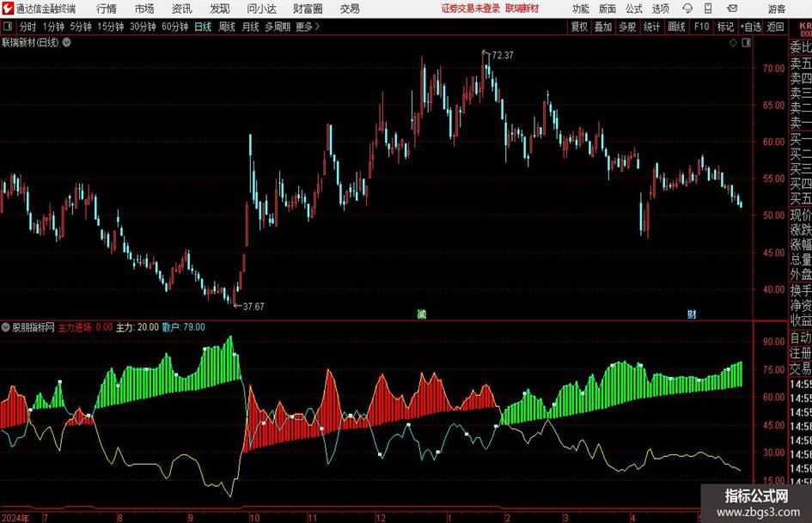
Task: Click the 72.37 high price label
Action: [503, 55]
